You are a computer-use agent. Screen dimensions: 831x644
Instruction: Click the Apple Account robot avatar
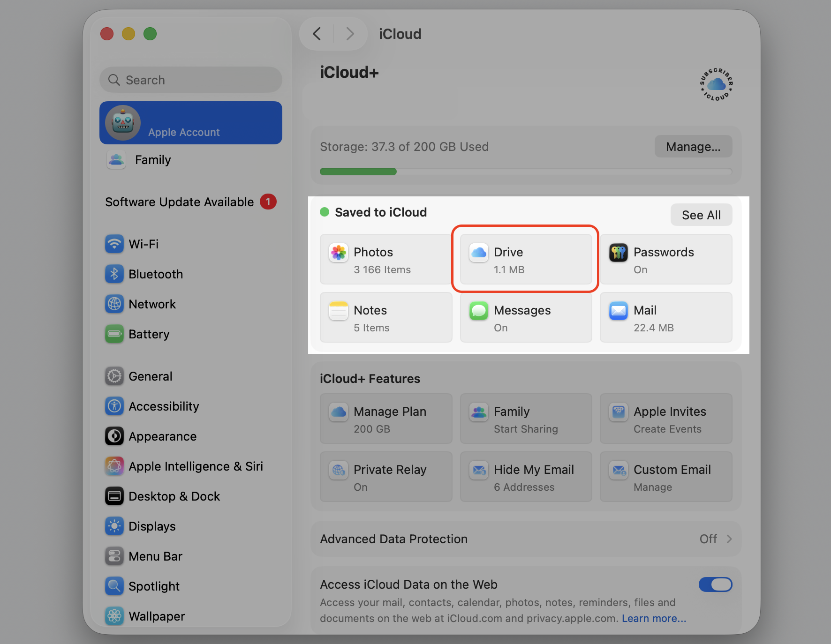(123, 123)
